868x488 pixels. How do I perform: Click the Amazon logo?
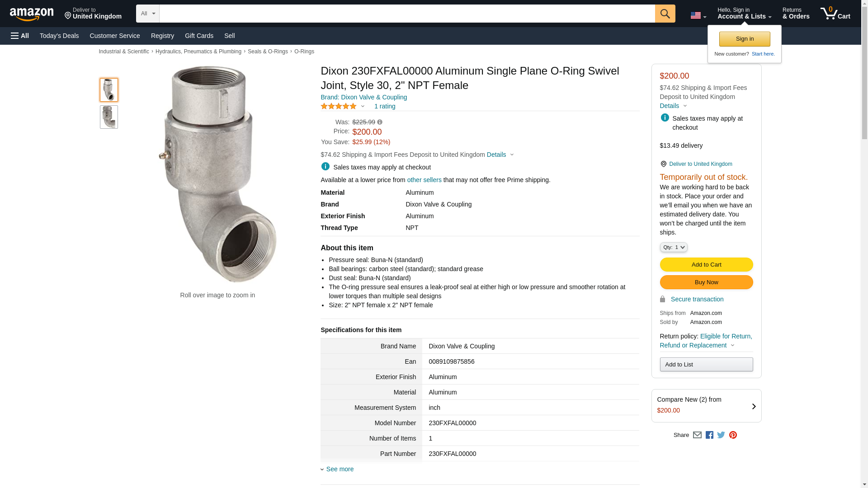(32, 14)
